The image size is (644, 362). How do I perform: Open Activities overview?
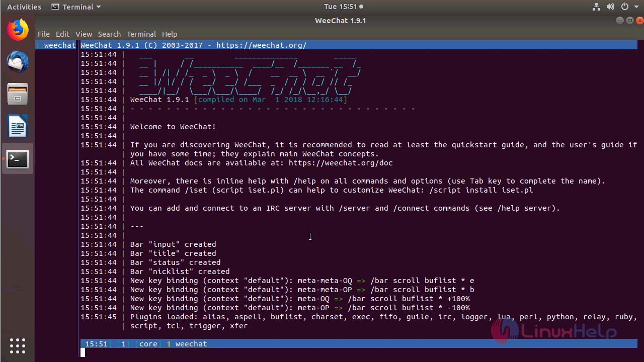point(24,7)
